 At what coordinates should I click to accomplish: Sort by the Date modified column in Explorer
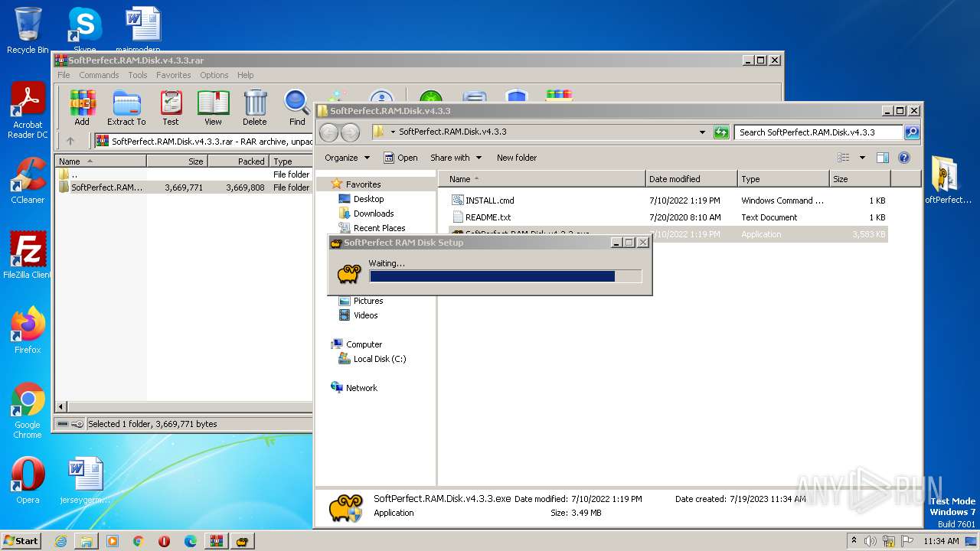click(x=691, y=179)
